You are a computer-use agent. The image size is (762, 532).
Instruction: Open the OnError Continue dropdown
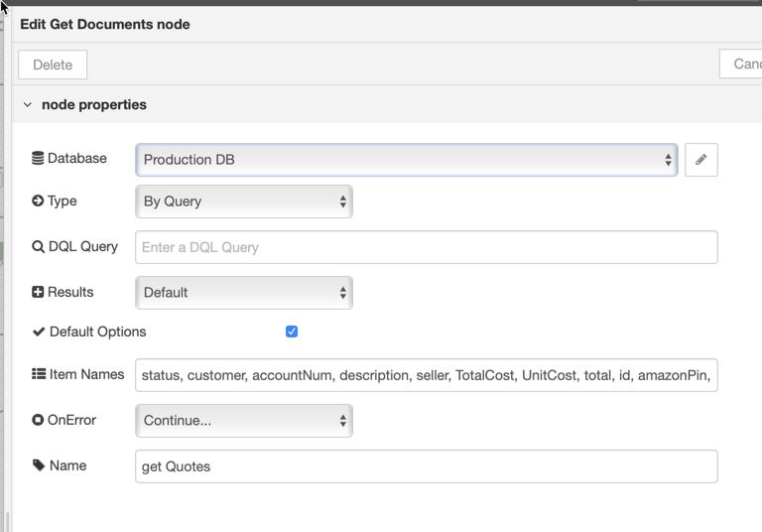coord(244,421)
